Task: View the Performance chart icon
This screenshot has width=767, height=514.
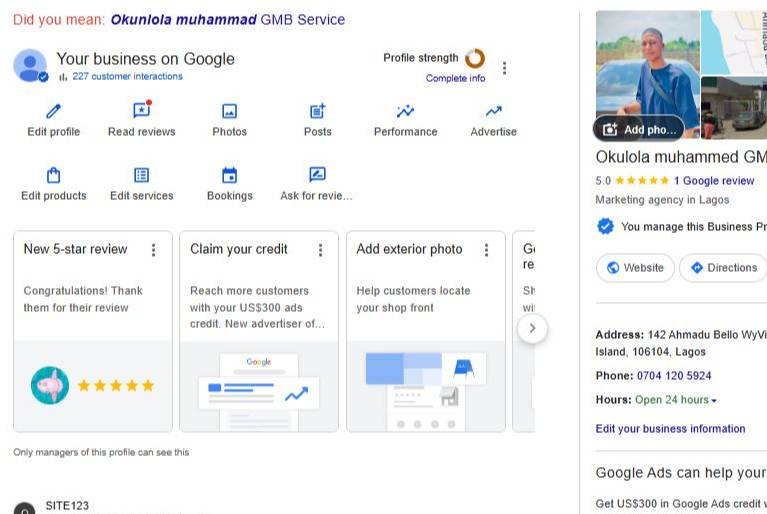Action: point(406,112)
